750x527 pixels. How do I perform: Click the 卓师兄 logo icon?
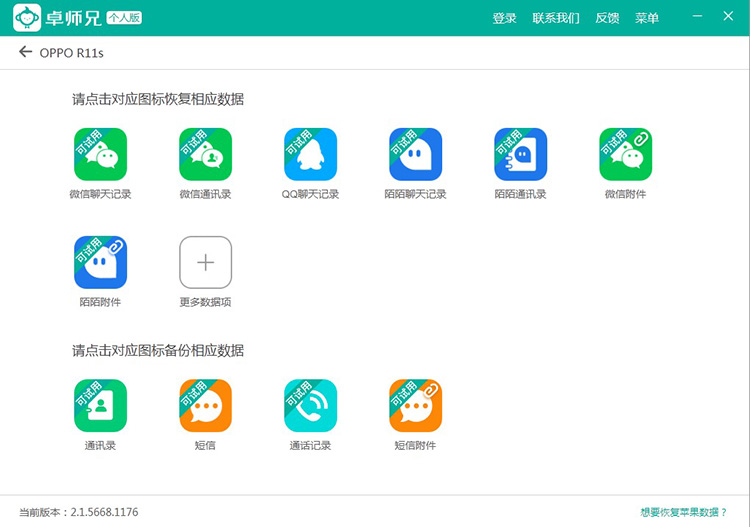coord(26,18)
